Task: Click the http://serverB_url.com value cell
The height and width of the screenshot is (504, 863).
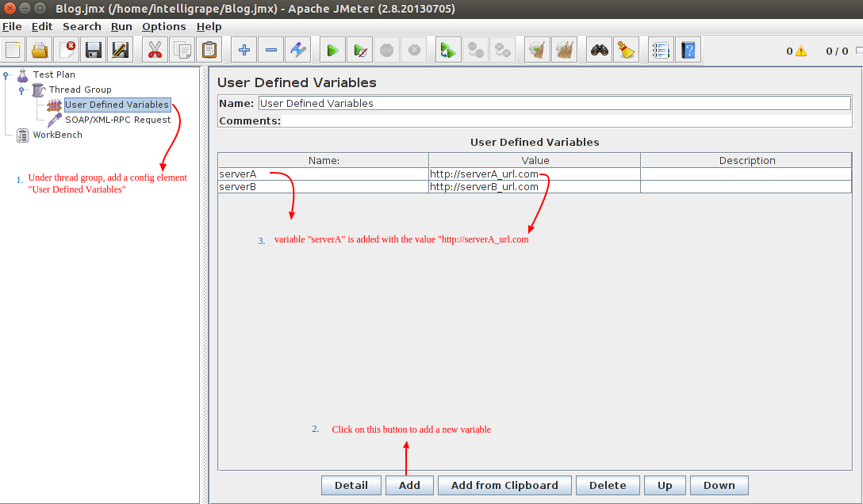Action: tap(535, 187)
